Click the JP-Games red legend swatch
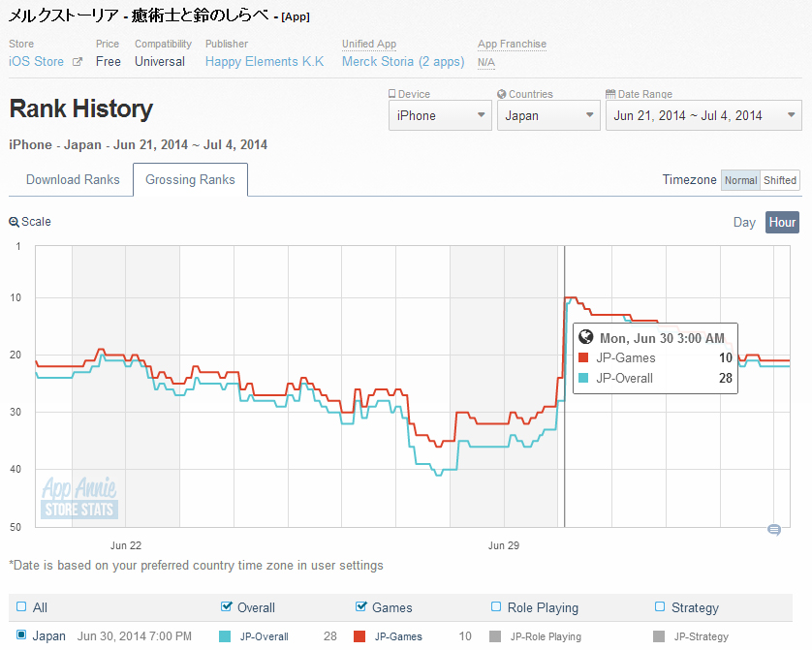 pos(359,636)
